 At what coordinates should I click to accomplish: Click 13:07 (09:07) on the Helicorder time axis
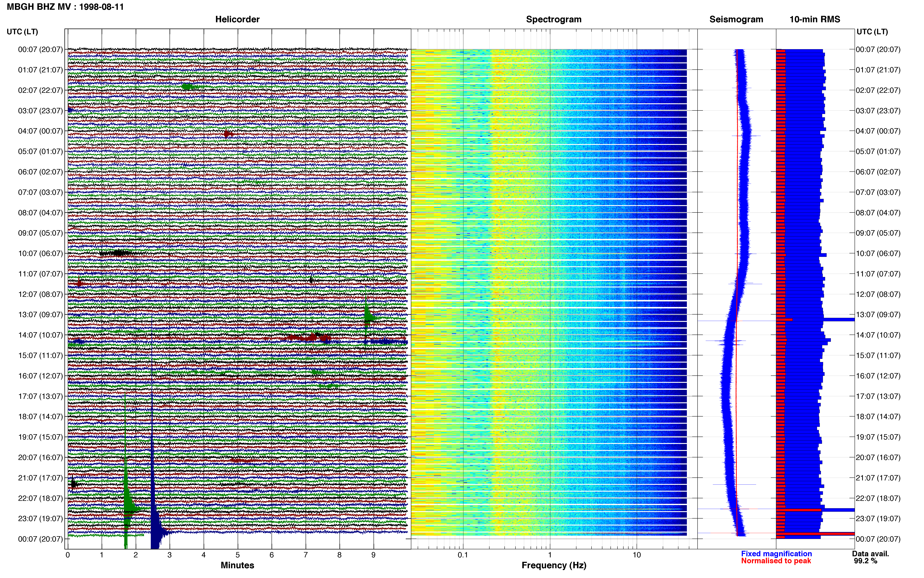41,315
